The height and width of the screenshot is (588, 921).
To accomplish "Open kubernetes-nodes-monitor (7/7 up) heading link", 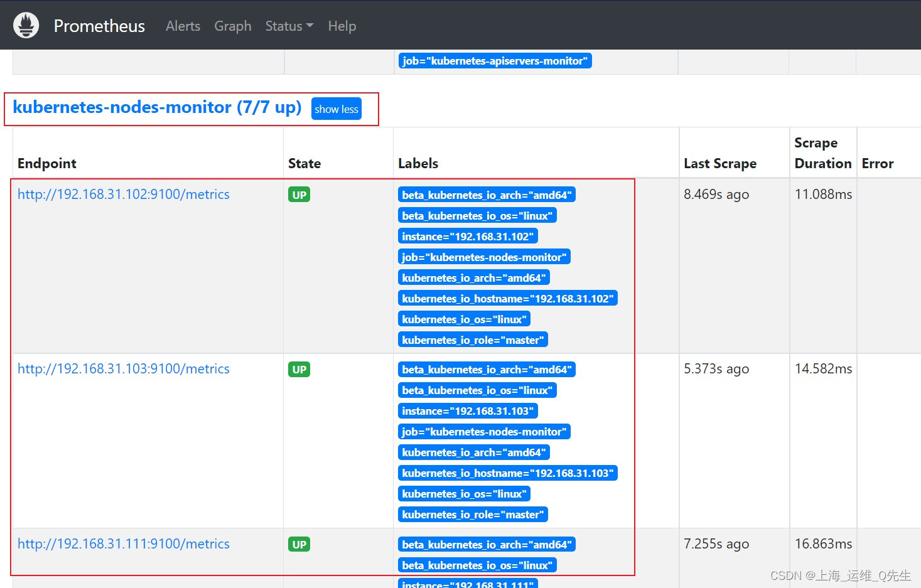I will click(157, 107).
